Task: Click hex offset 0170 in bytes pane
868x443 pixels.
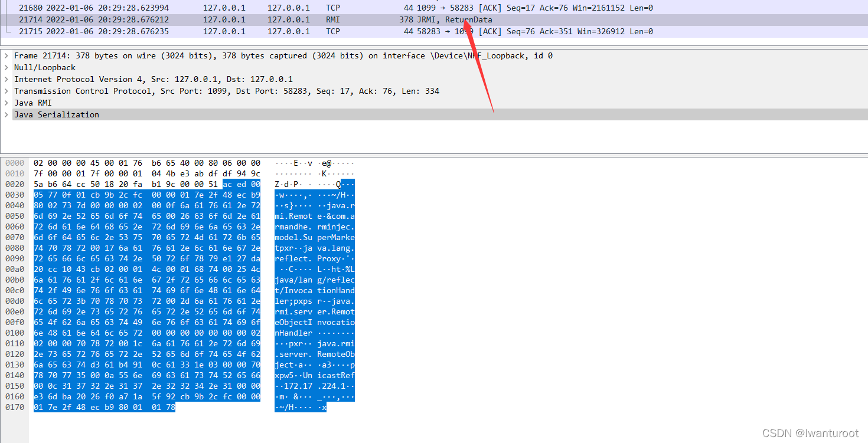Action: [15, 407]
